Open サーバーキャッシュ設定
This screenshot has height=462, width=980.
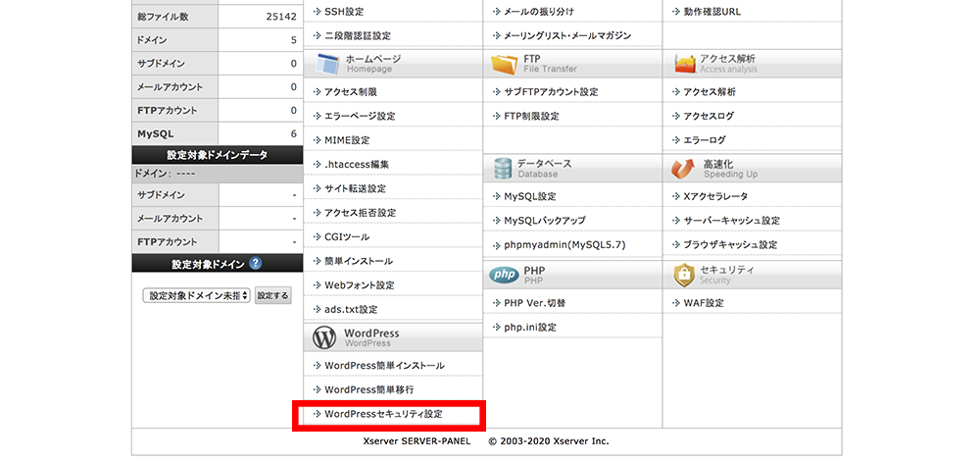pyautogui.click(x=731, y=222)
